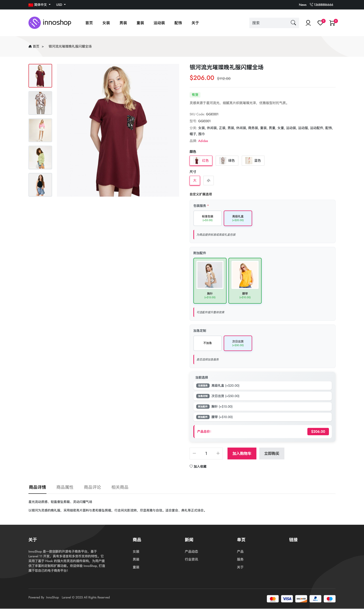
Task: Click the home icon in breadcrumb
Action: pos(30,46)
